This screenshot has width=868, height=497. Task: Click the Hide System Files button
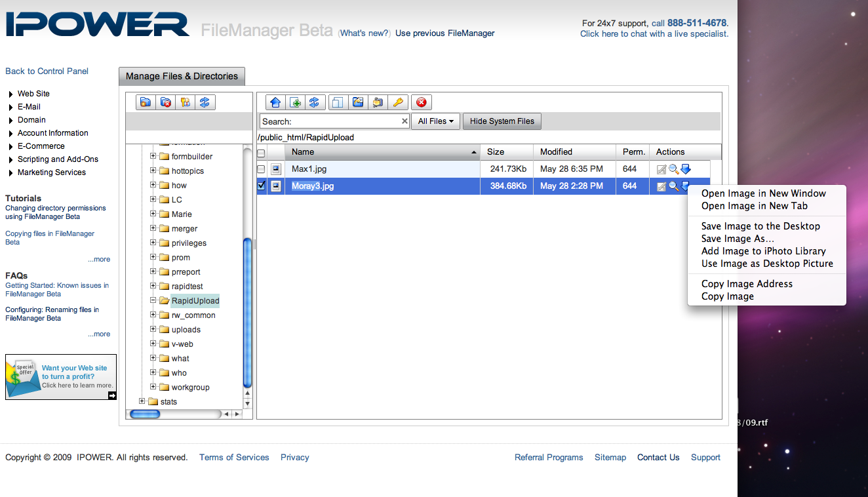pyautogui.click(x=502, y=121)
